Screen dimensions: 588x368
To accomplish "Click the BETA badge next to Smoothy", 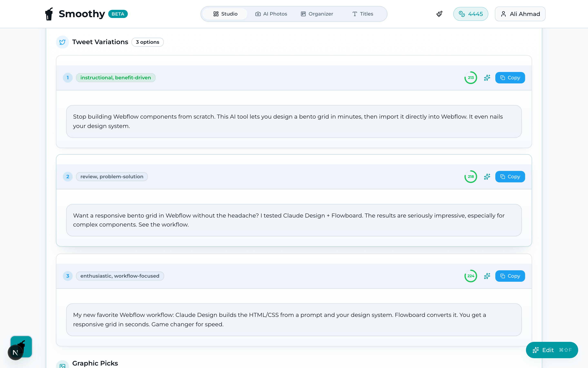I will tap(118, 14).
